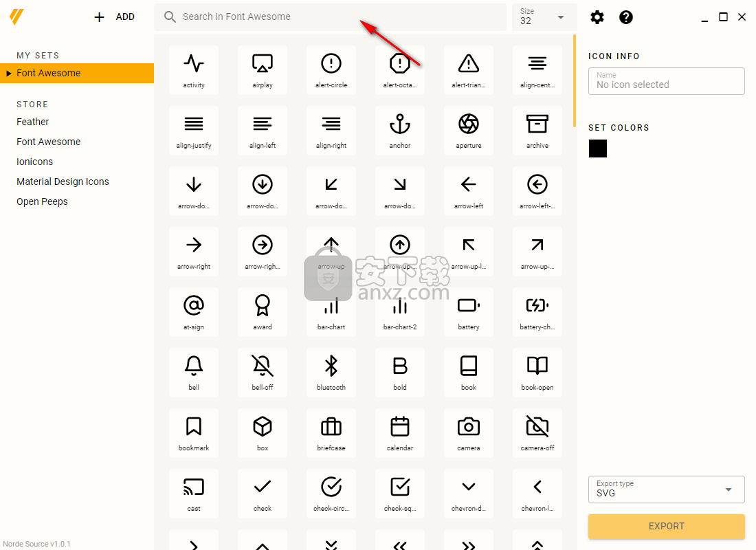Select the cast icon

pos(194,494)
